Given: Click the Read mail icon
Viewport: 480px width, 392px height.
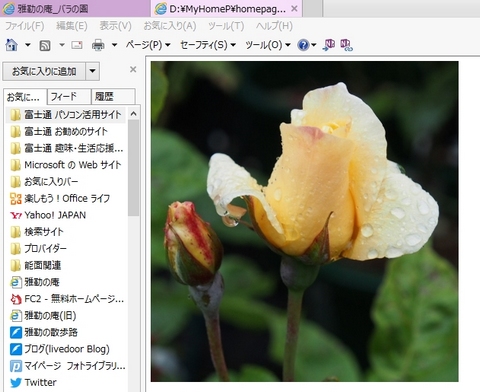Looking at the screenshot, I should (77, 45).
